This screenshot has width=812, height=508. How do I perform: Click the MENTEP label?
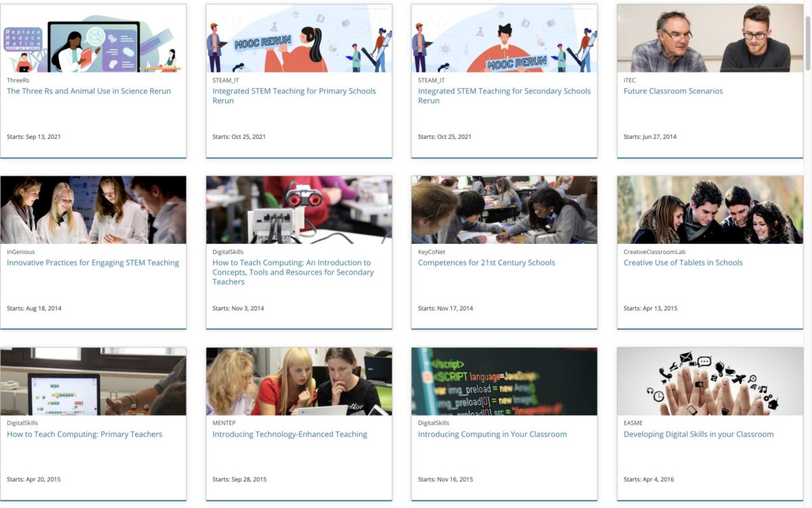click(224, 423)
